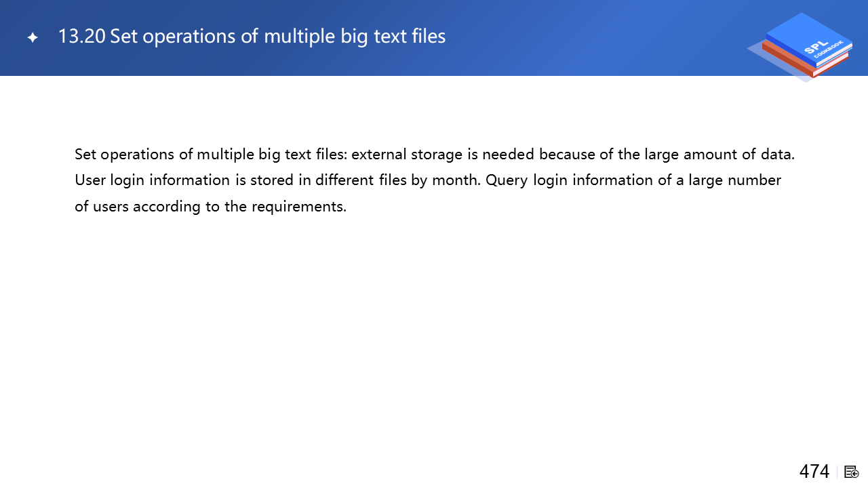Viewport: 868px width, 488px height.
Task: Click the slide list icon beside page number
Action: [x=852, y=472]
